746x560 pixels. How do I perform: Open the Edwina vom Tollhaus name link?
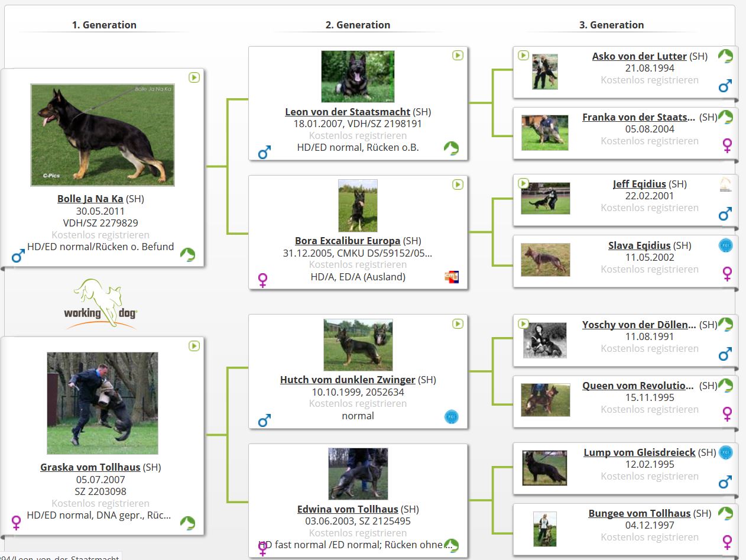click(348, 509)
